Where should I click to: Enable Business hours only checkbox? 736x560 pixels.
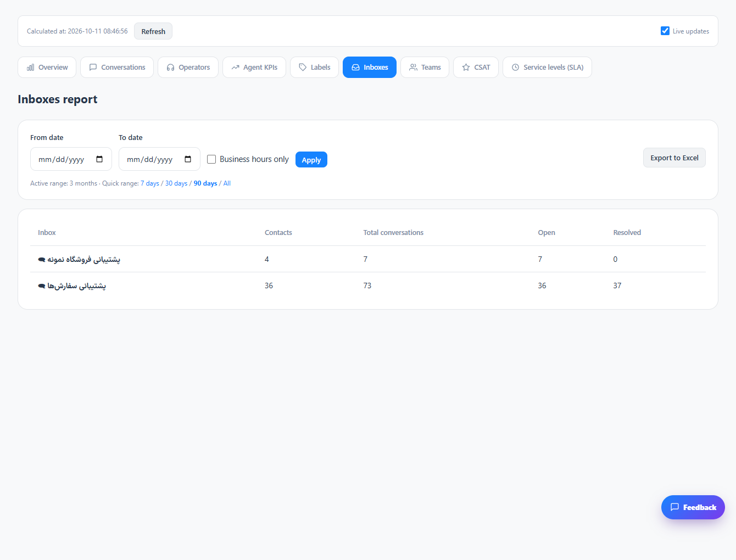coord(211,159)
